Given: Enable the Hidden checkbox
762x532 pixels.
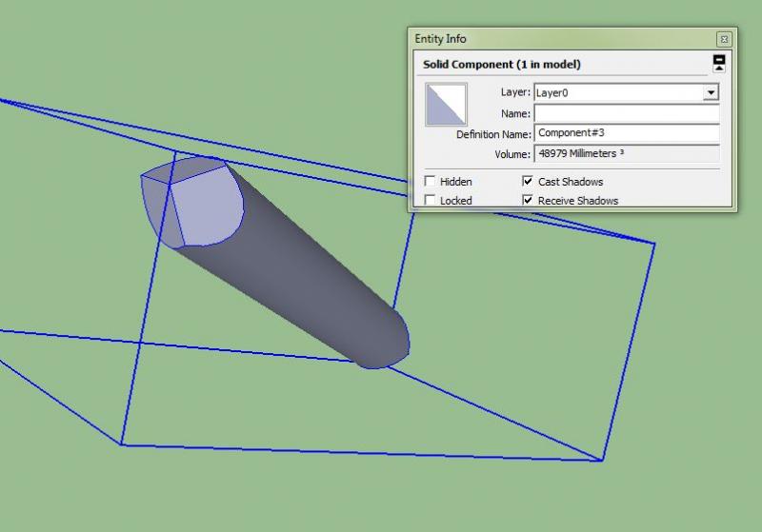Looking at the screenshot, I should pos(431,182).
